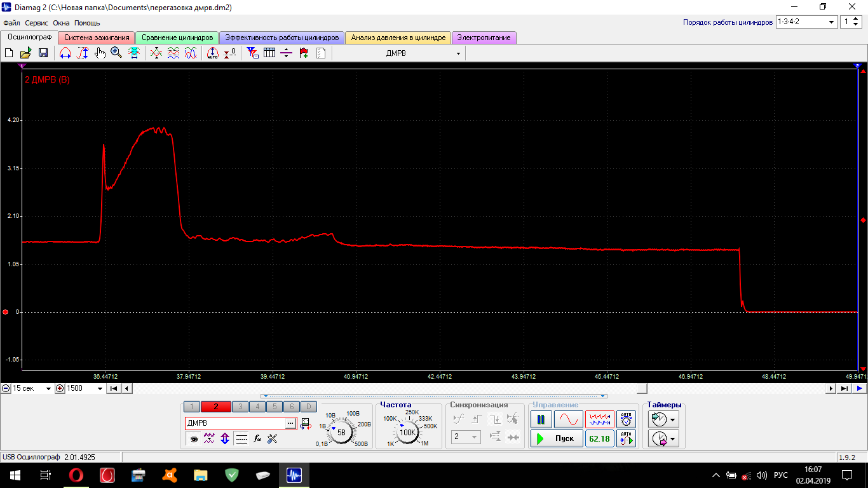The image size is (868, 488).
Task: Toggle the dotted grid lines icon
Action: pos(241,438)
